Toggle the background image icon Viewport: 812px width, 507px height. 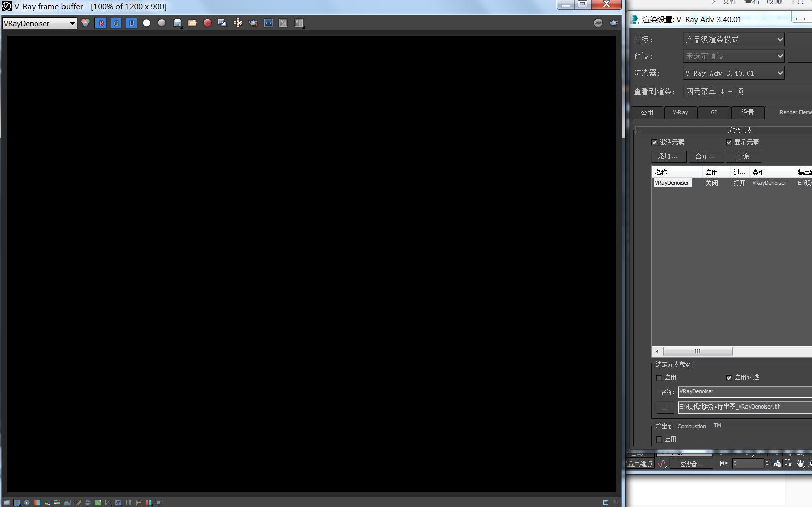tap(98, 502)
